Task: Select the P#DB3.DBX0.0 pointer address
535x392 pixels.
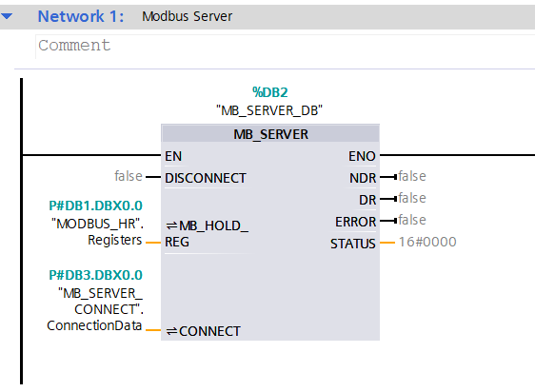Action: click(x=95, y=275)
